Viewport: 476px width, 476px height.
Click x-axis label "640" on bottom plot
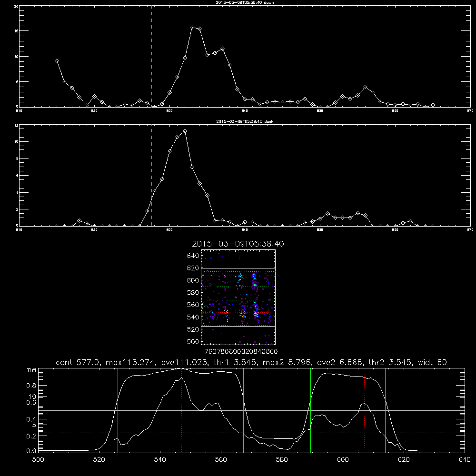pos(465,459)
